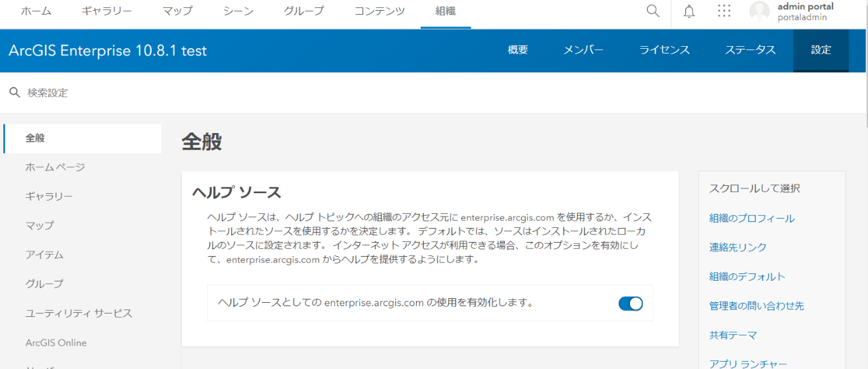
Task: Go to ホーム in top navigation
Action: (x=36, y=11)
